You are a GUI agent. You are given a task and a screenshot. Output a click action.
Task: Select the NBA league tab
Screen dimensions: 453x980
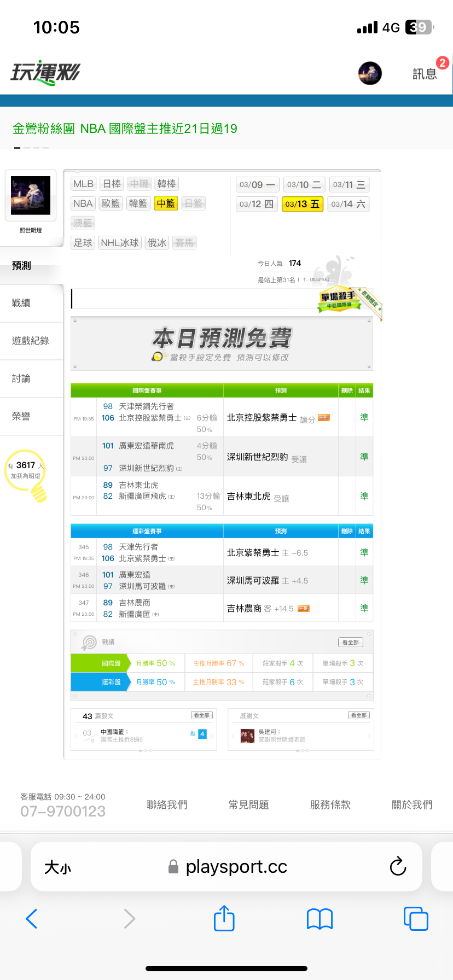[x=83, y=203]
